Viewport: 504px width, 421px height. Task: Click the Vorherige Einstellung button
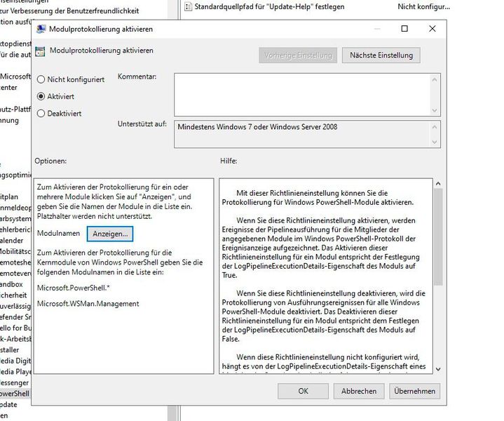point(298,55)
